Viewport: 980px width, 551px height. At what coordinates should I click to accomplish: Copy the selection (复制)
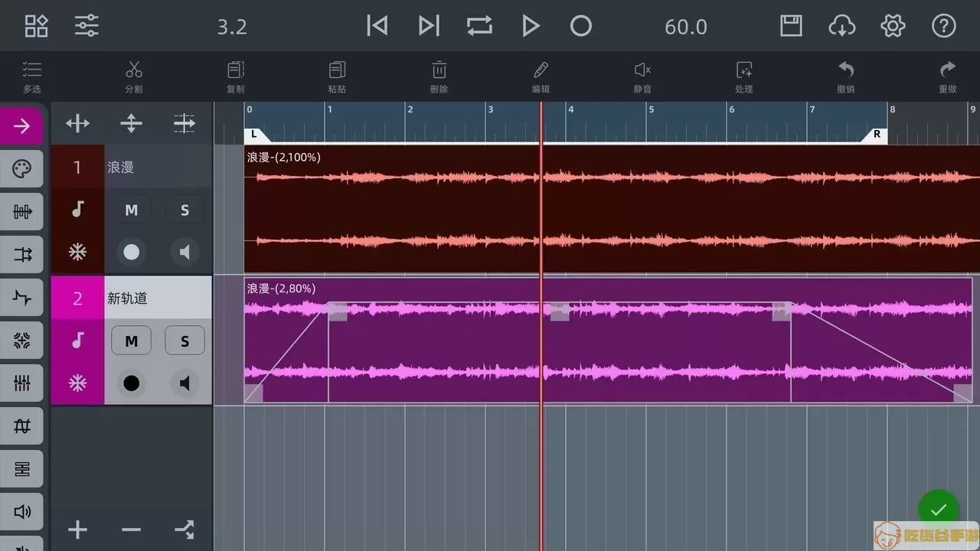click(236, 77)
